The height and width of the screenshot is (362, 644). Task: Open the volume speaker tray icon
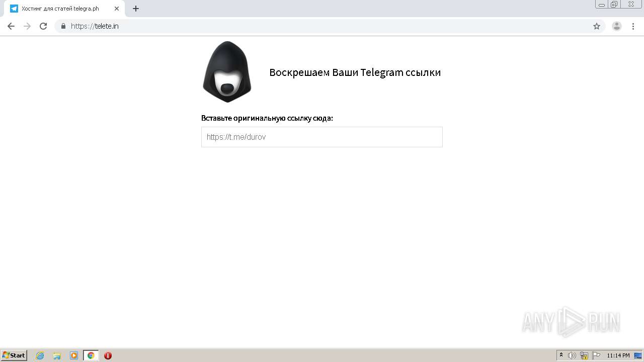pos(572,355)
